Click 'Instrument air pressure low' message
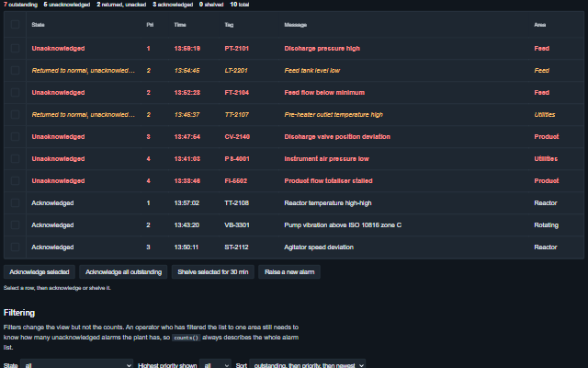 click(x=327, y=159)
